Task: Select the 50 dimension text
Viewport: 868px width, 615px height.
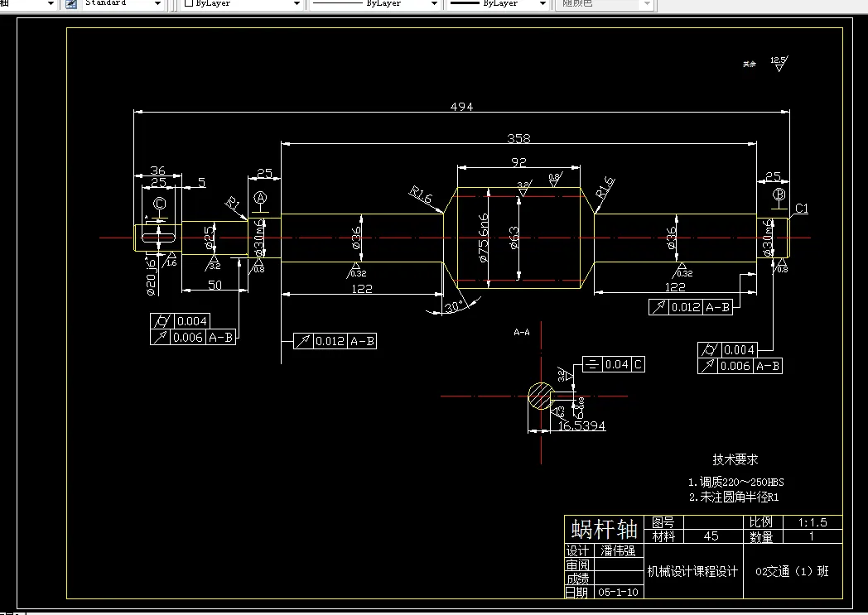Action: click(215, 285)
